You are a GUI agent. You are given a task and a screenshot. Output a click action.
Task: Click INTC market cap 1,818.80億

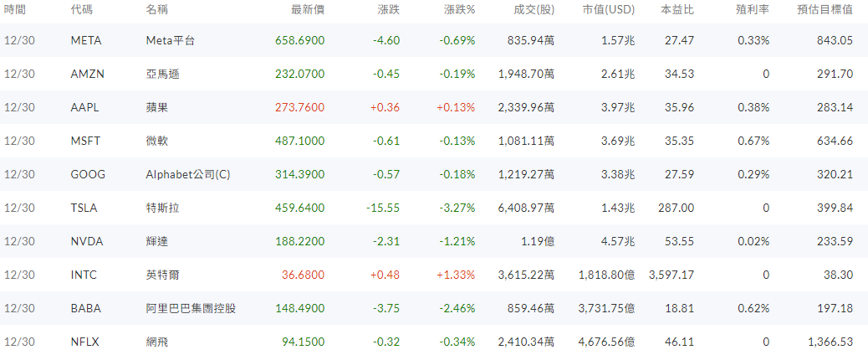(607, 275)
